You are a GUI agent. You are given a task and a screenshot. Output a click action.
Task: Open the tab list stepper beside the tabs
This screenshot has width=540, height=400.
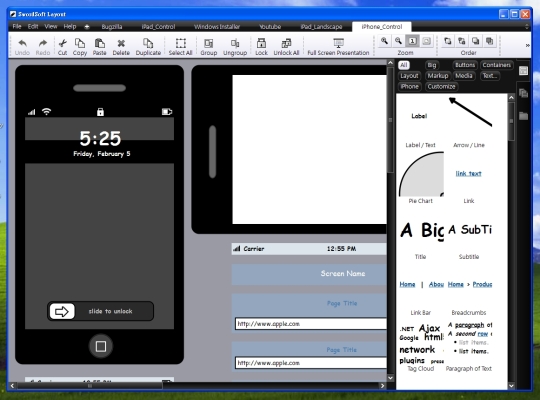pyautogui.click(x=526, y=27)
